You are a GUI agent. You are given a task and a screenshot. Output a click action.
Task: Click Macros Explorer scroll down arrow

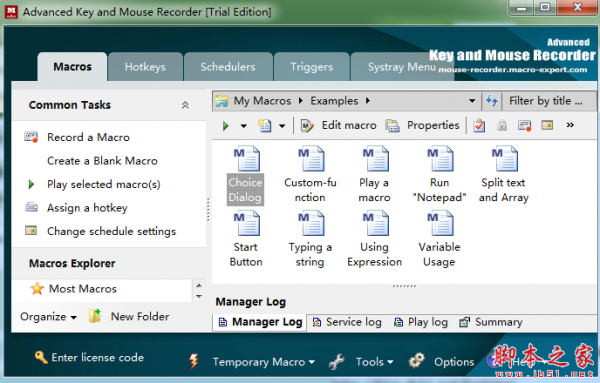click(199, 296)
